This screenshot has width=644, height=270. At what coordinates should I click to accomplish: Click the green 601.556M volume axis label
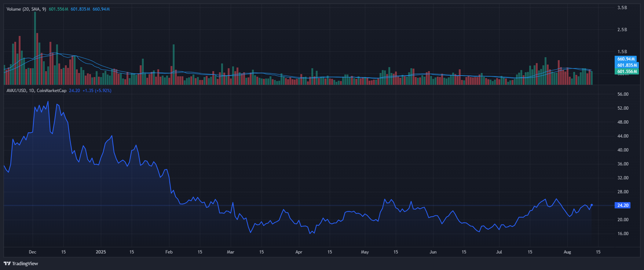point(626,72)
